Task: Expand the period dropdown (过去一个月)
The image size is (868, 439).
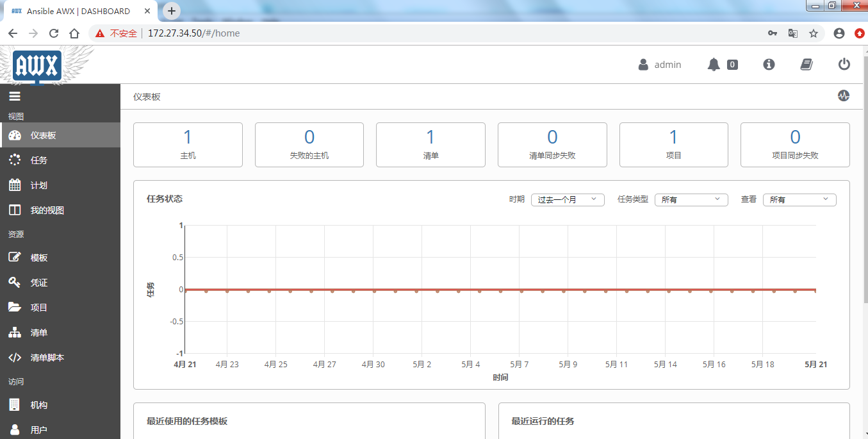Action: [568, 199]
